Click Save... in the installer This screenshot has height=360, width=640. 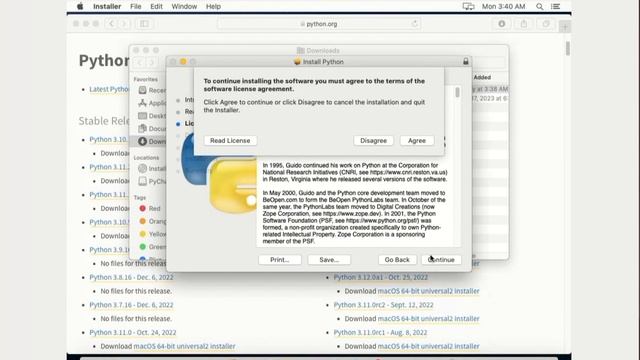(x=329, y=260)
